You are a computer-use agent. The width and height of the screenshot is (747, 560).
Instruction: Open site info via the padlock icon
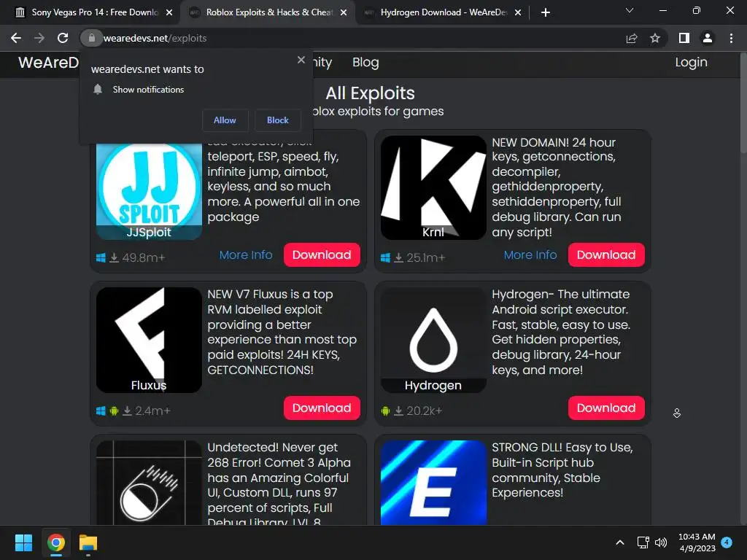(91, 38)
